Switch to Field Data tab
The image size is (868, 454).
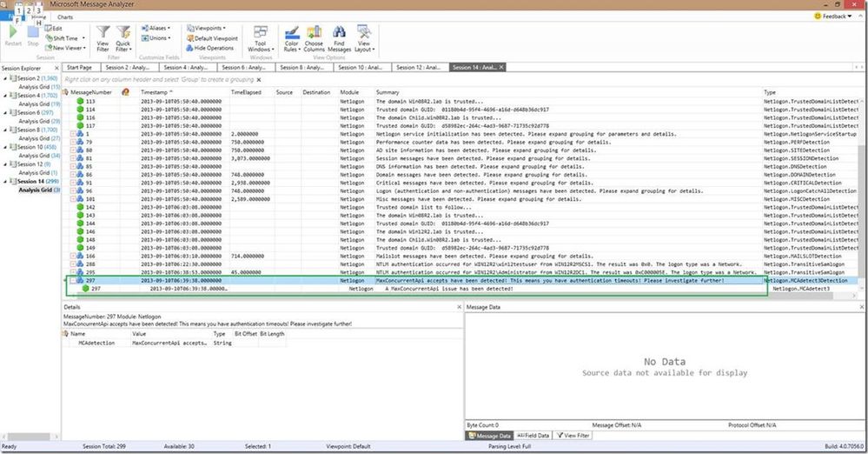pyautogui.click(x=533, y=436)
